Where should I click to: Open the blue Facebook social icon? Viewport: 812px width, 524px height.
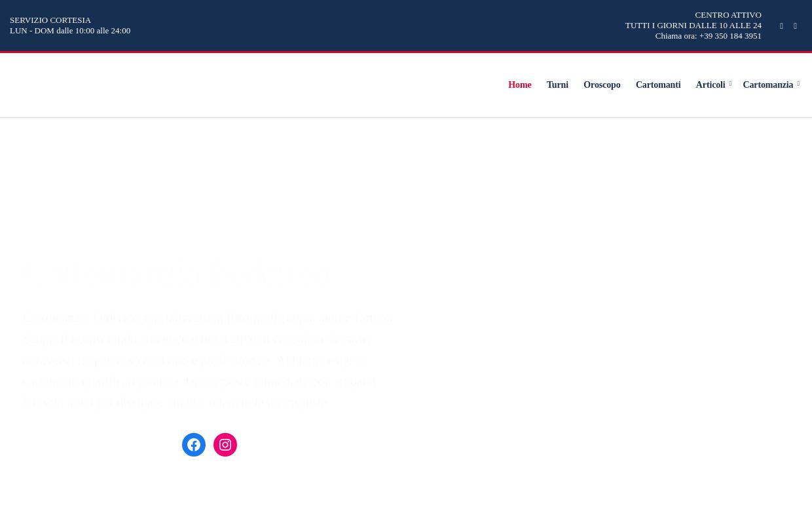[194, 445]
